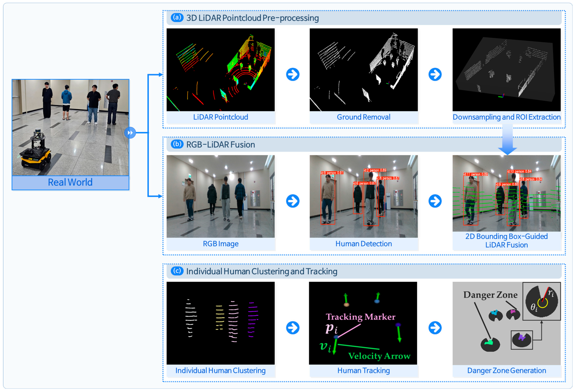The image size is (575, 392).
Task: Click the (b) section badge
Action: click(x=177, y=144)
